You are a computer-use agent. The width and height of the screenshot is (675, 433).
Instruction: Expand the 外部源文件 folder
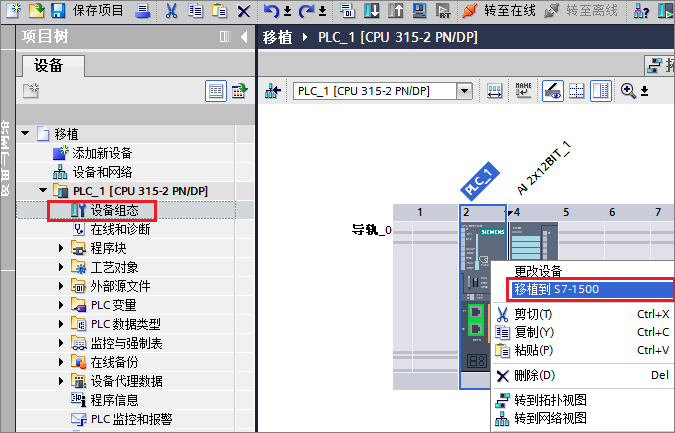61,286
